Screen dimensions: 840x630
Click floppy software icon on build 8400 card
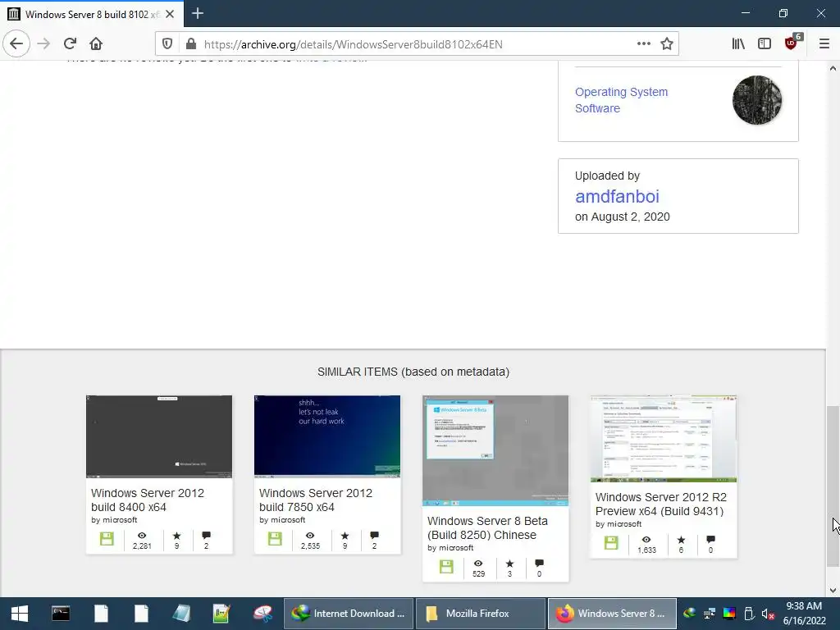coord(107,539)
